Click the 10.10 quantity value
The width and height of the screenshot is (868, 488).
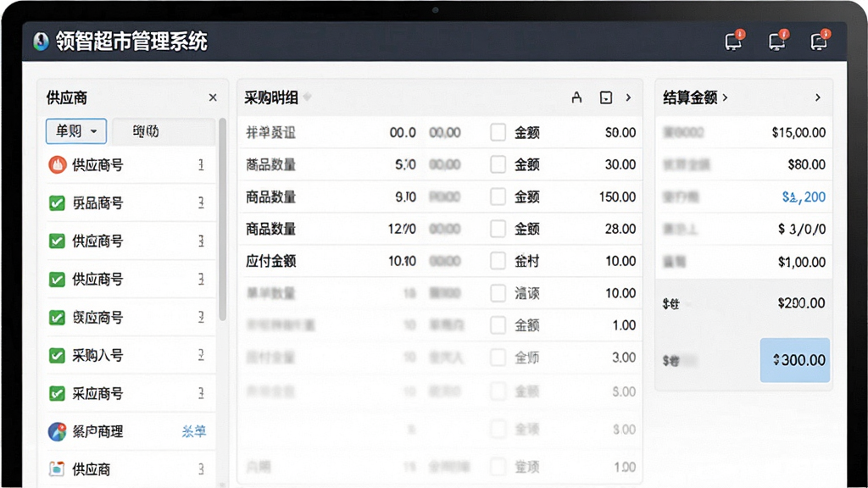click(x=403, y=261)
